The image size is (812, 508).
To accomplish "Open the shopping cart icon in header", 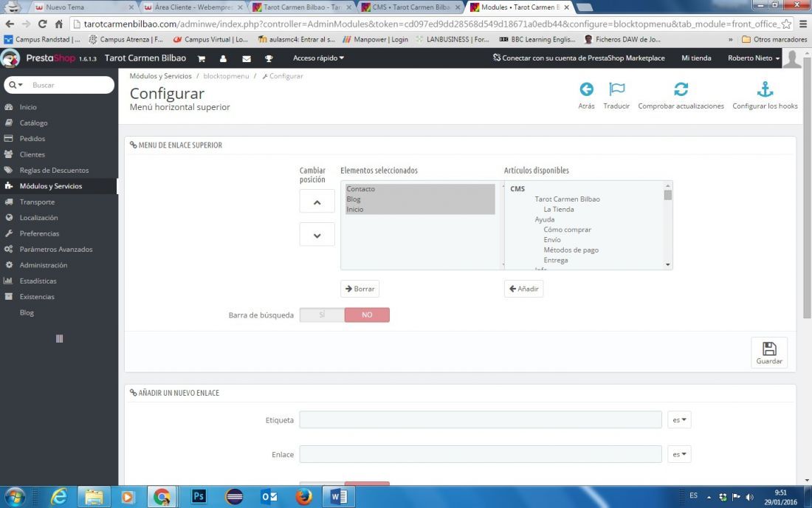I will click(x=202, y=58).
